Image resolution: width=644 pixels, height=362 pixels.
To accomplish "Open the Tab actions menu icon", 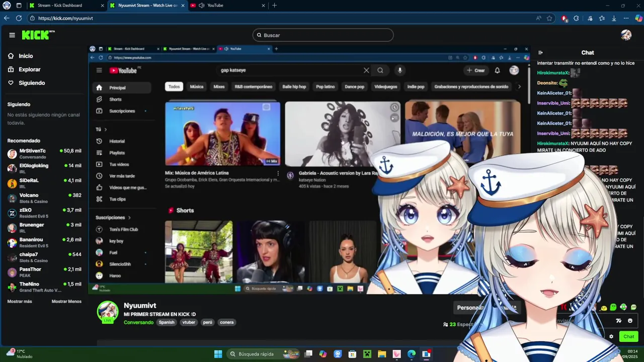I will (x=19, y=6).
